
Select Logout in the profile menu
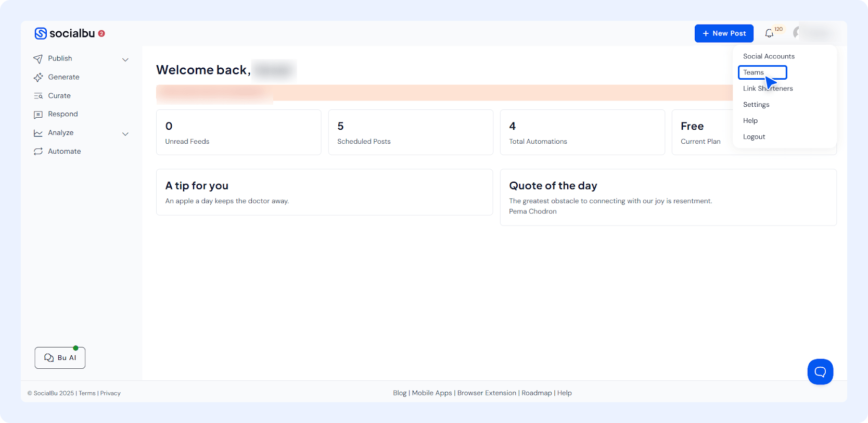click(754, 136)
